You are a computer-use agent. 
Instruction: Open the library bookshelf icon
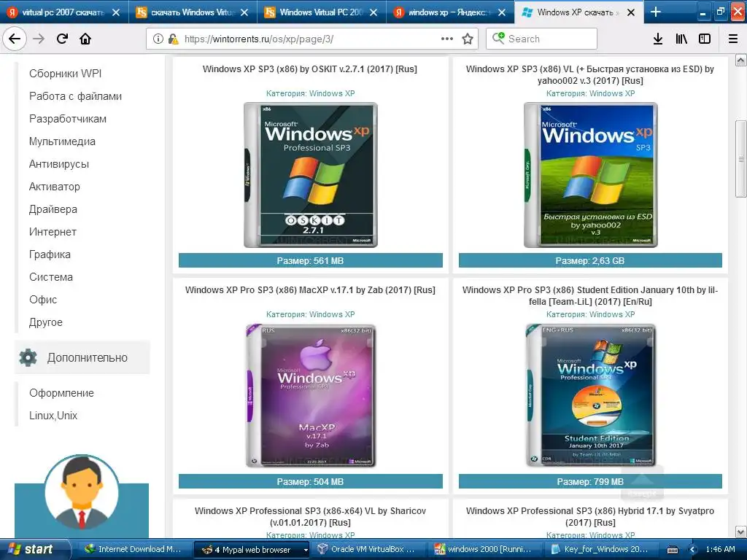click(x=681, y=39)
